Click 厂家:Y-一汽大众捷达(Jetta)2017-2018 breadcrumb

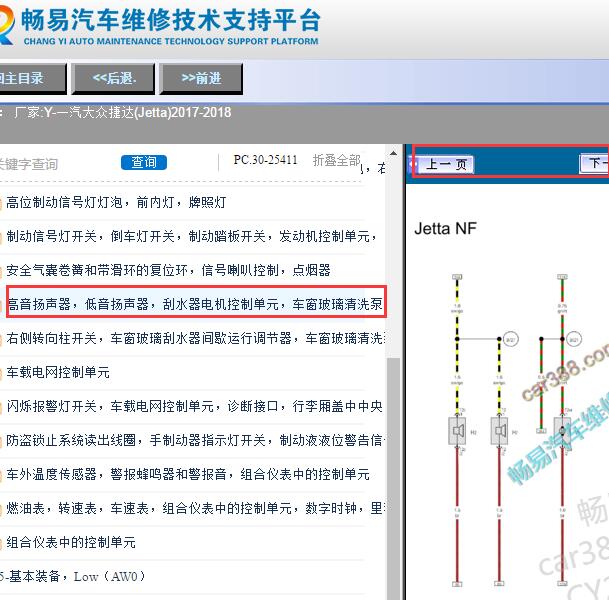click(123, 113)
